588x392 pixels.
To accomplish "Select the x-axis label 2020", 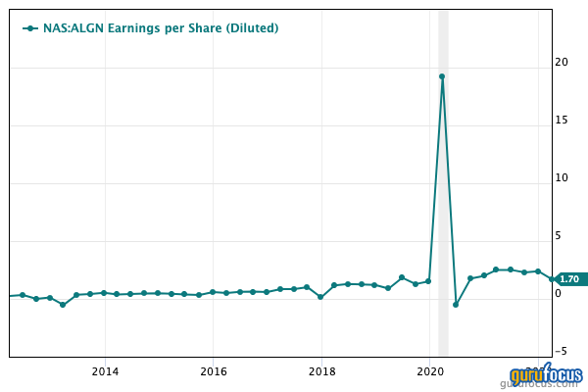I will (430, 371).
